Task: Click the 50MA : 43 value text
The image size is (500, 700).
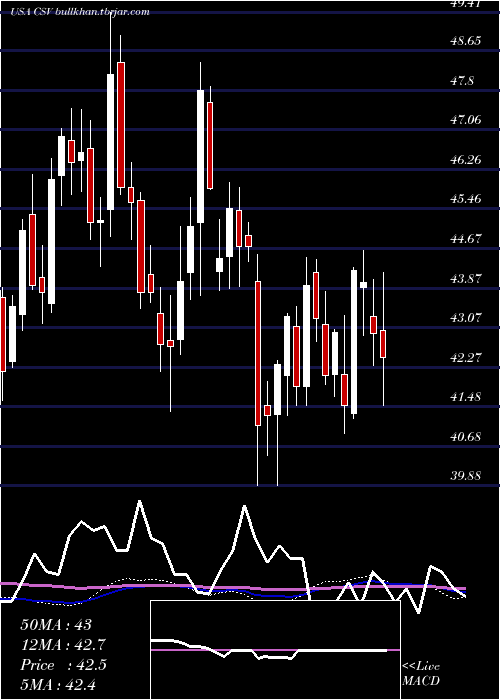Action: click(x=56, y=625)
